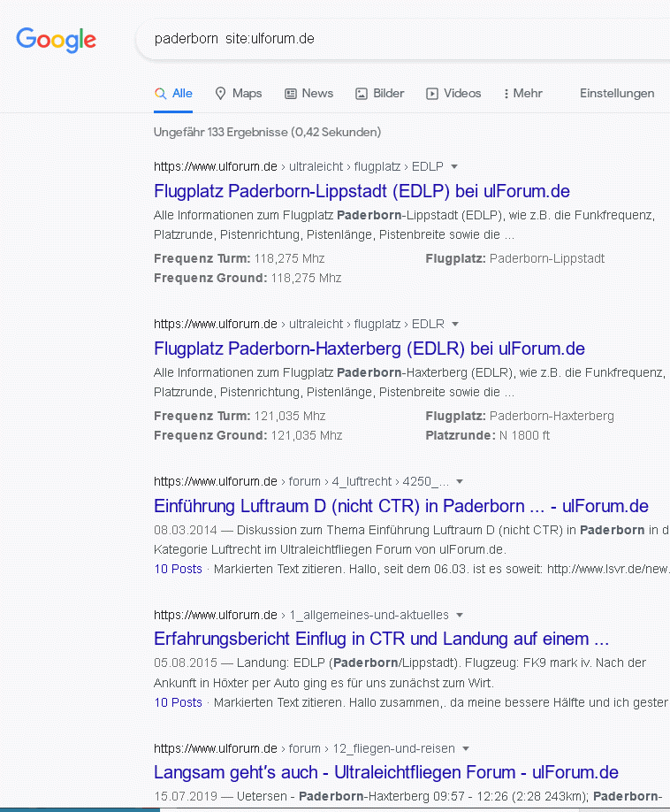
Task: Click the date '15.07.2019' in snippet
Action: [186, 796]
